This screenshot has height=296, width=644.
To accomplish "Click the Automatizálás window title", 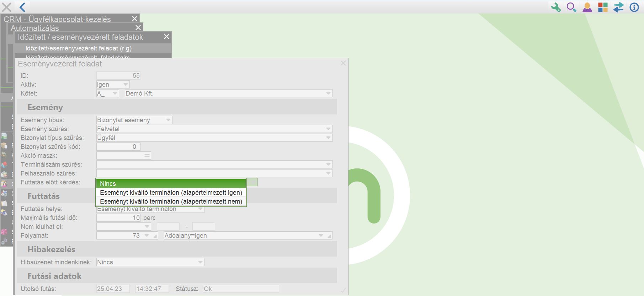I will pos(35,28).
